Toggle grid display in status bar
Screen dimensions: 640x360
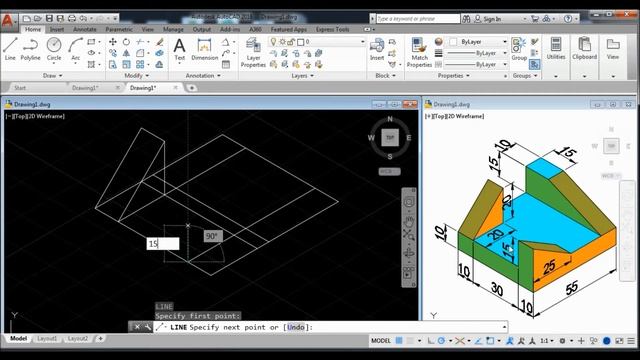pos(399,340)
